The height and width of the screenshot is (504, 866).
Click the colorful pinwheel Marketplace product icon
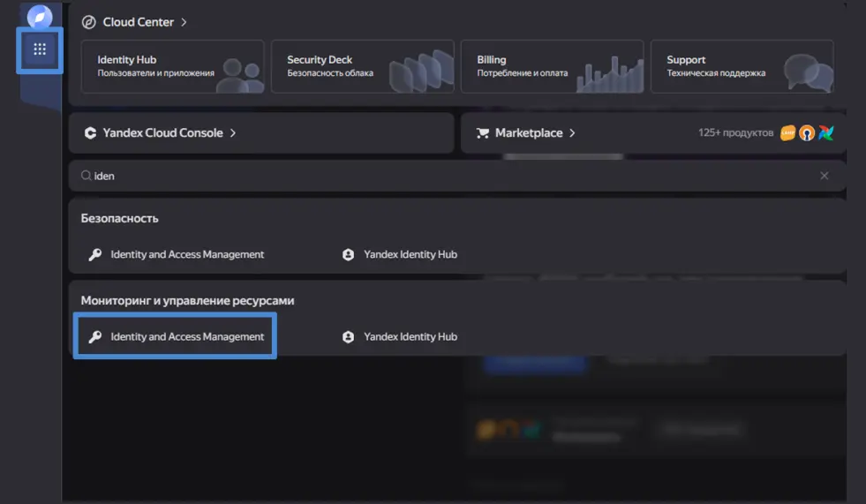[x=825, y=133]
